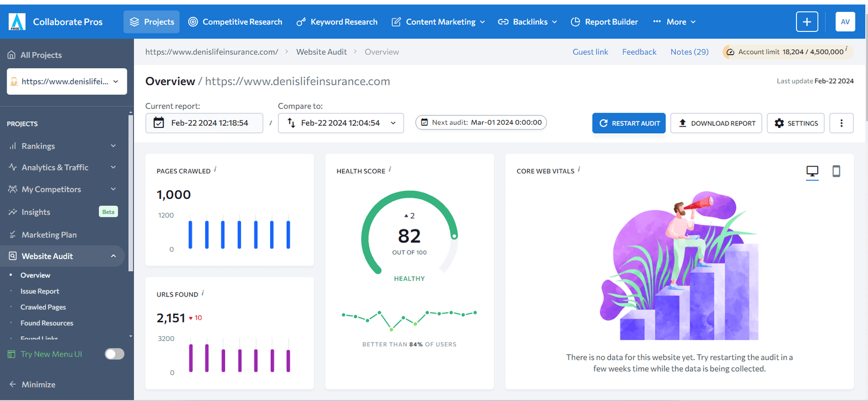Image resolution: width=868 pixels, height=401 pixels.
Task: Go to Keyword Research in top menu
Action: click(x=337, y=22)
